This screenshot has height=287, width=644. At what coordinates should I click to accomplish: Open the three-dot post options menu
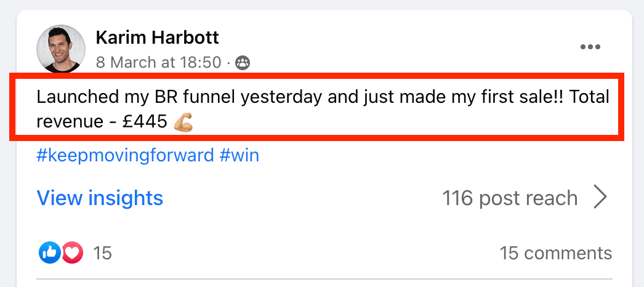click(x=590, y=47)
